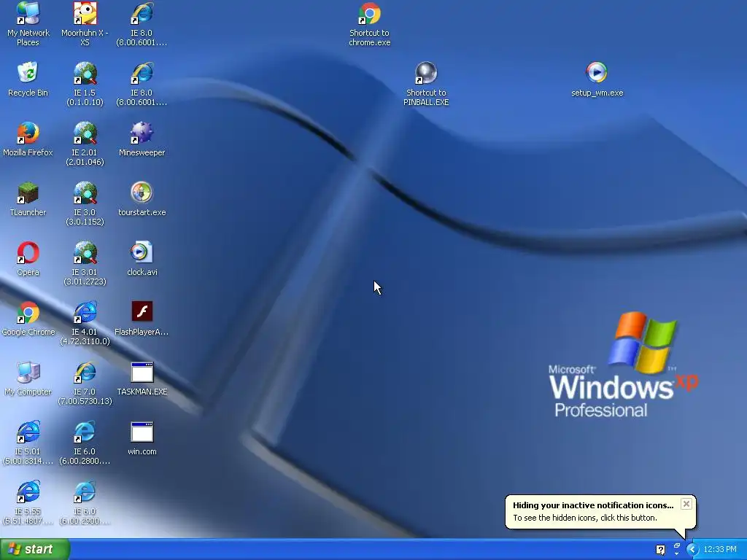The image size is (747, 560).
Task: Click the IE 1.5 (0.1.0.10) shortcut
Action: coord(85,73)
